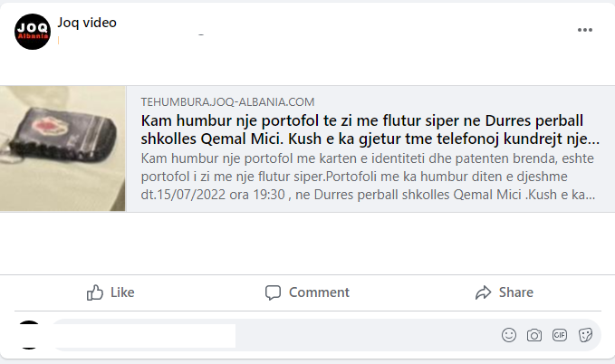The width and height of the screenshot is (615, 364).
Task: Click the article description text below headline
Action: pos(370,177)
